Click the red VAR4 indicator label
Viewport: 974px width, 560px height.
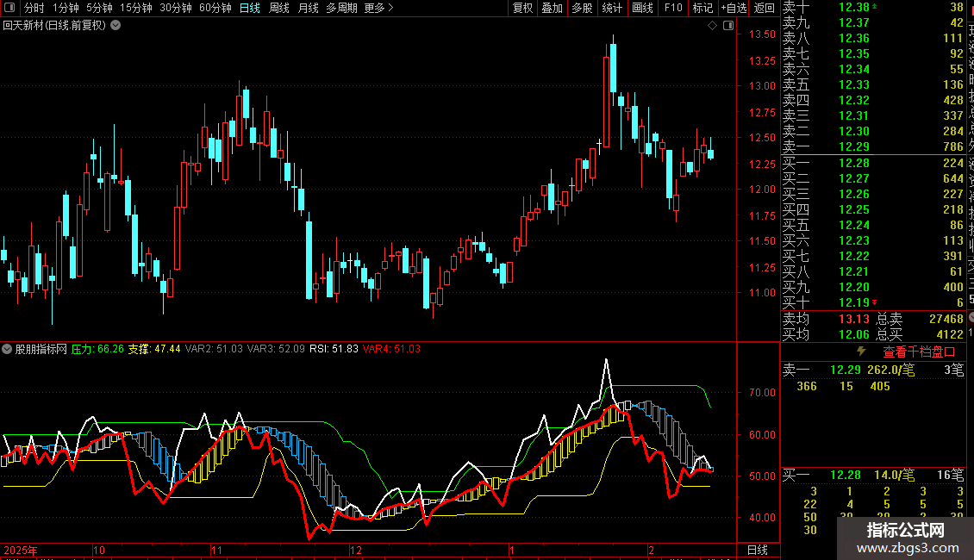(391, 349)
